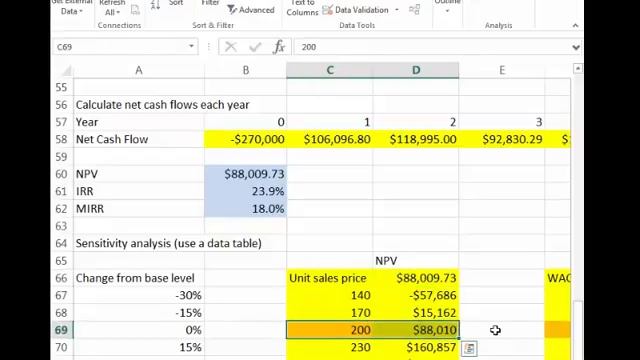Select the IRR value 23.9%
The image size is (640, 360).
[x=245, y=191]
